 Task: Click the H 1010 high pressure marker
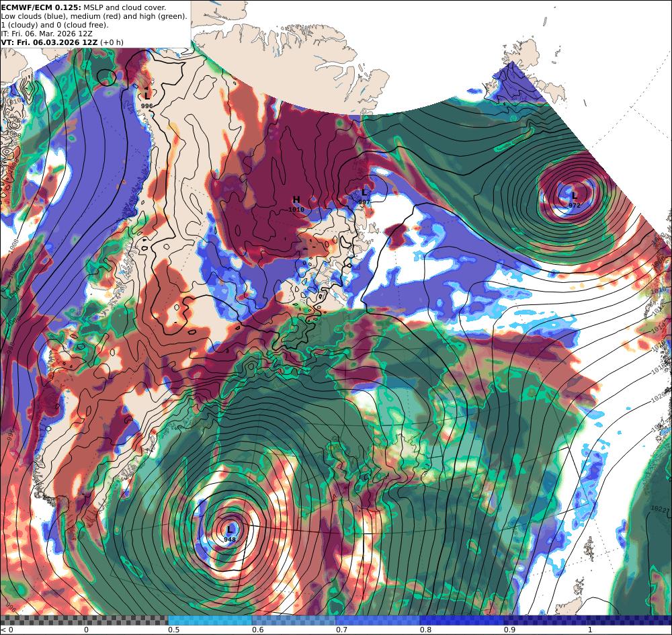pos(296,204)
